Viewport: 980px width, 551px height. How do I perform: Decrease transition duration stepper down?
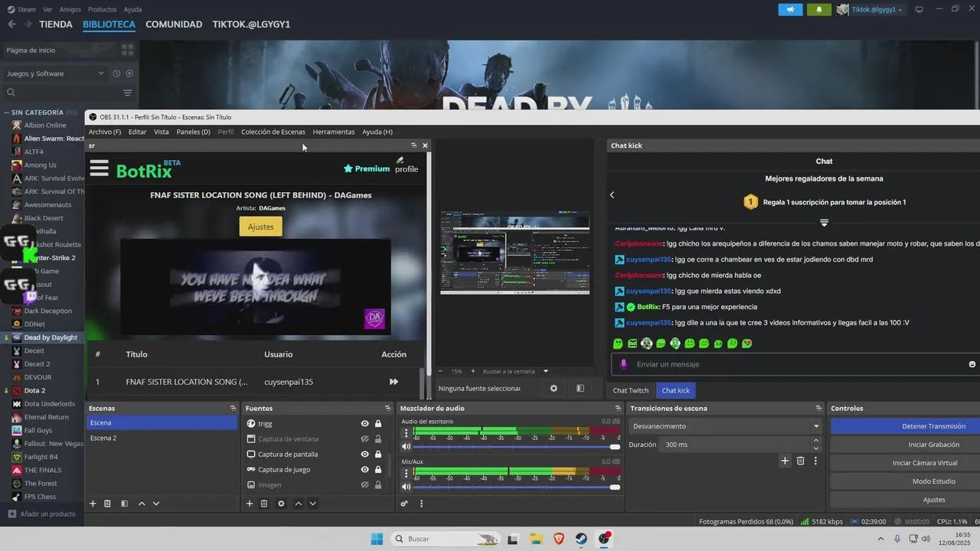pos(815,448)
